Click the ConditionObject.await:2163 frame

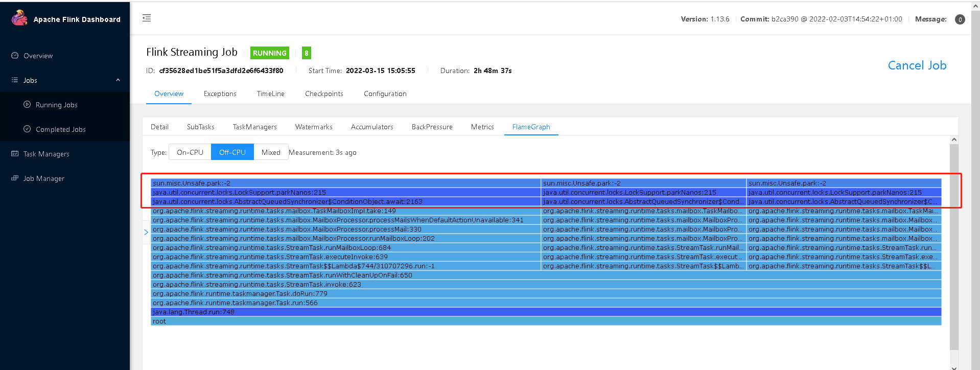tap(346, 202)
